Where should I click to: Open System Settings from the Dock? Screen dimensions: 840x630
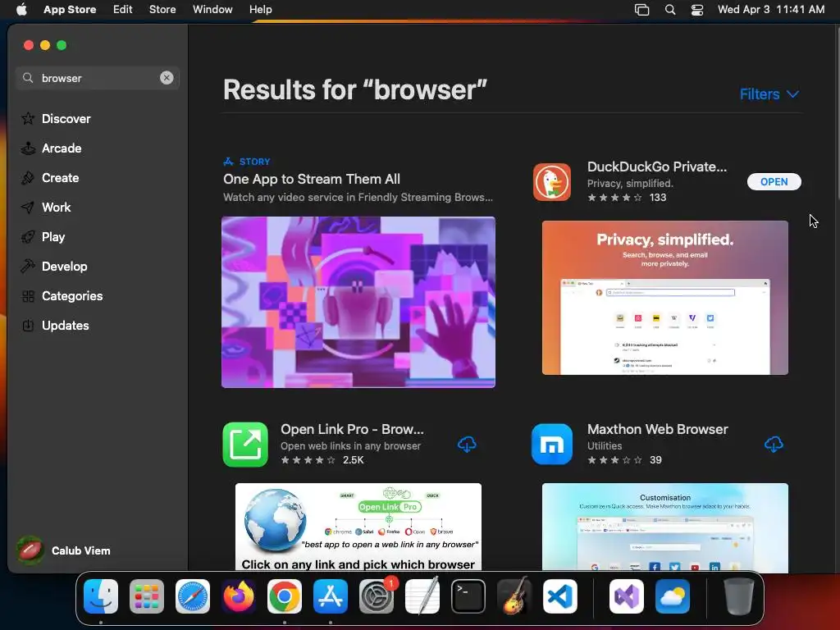[x=377, y=596]
